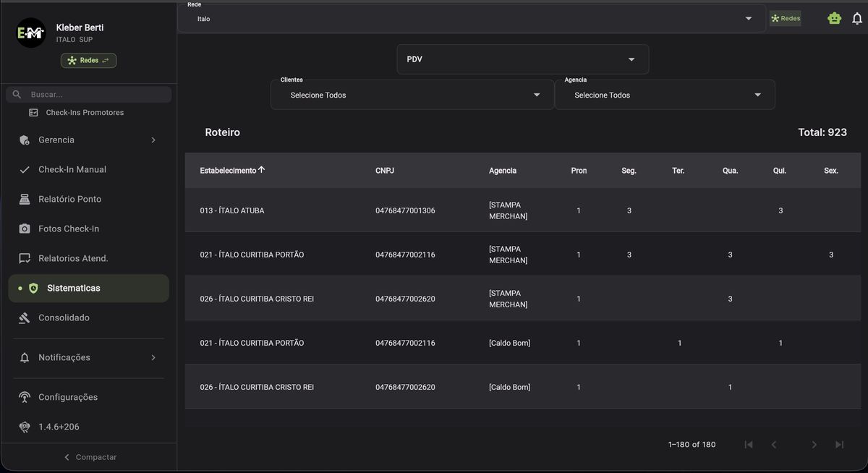Click the robot assistant icon
The width and height of the screenshot is (868, 473).
(x=834, y=19)
